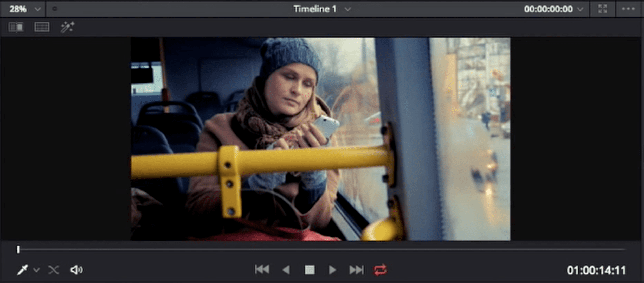644x283 pixels.
Task: Click the split clip scissors icon
Action: 54,270
